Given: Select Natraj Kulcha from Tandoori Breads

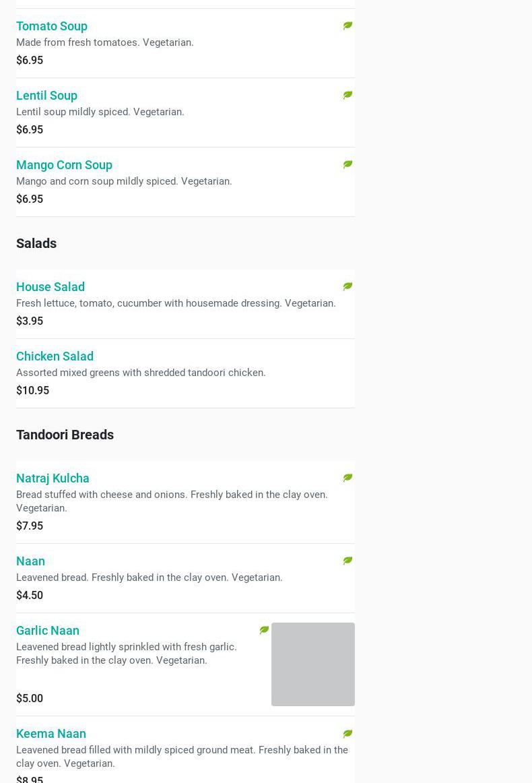Looking at the screenshot, I should [x=53, y=478].
